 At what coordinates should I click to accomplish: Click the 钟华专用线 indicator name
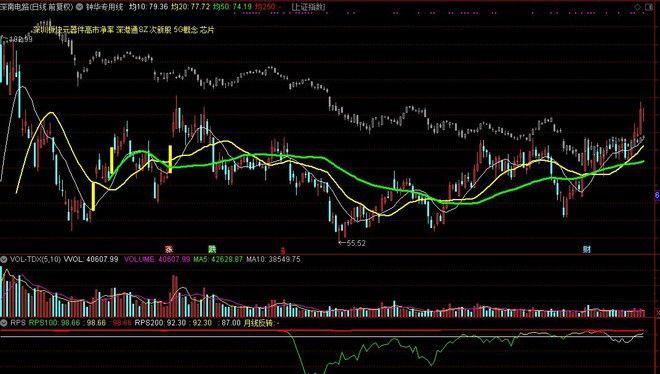[x=105, y=7]
